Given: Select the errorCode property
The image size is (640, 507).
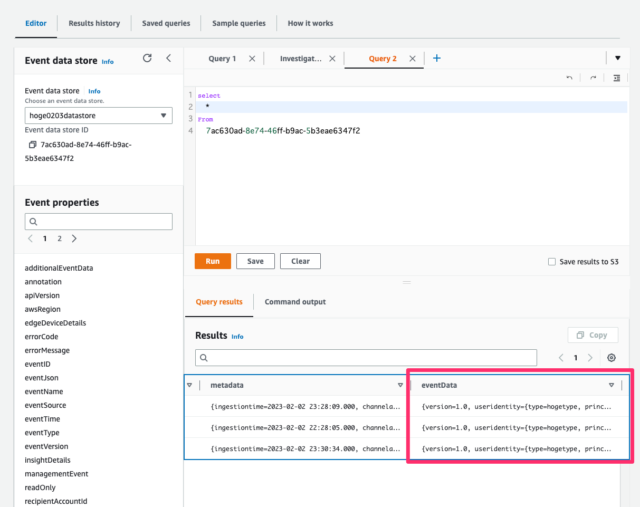Looking at the screenshot, I should click(42, 337).
